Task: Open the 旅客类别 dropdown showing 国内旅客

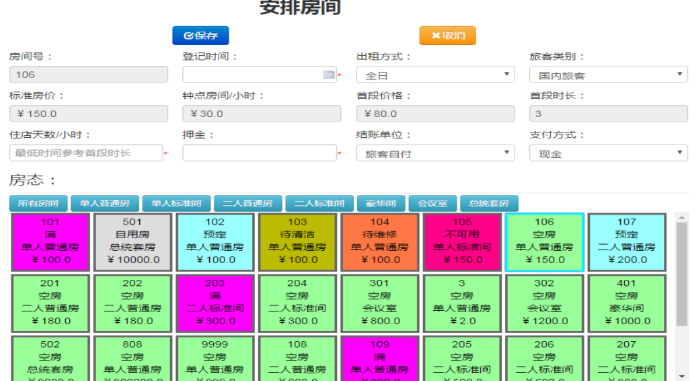Action: tap(608, 75)
